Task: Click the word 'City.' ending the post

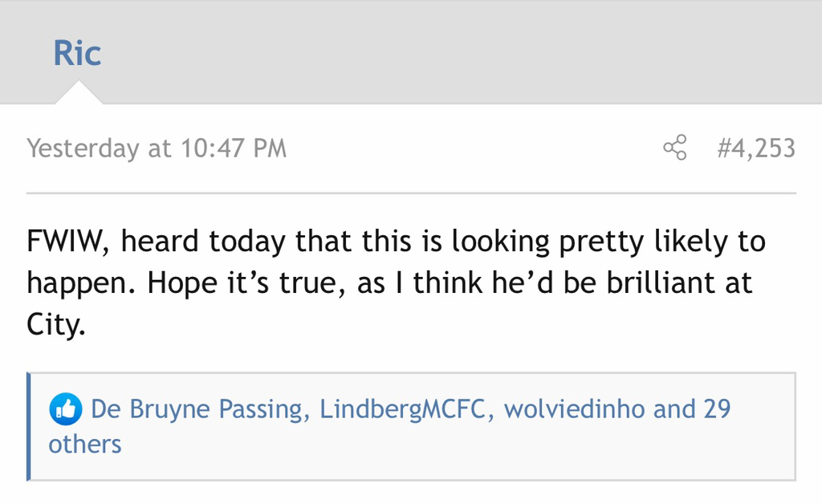Action: click(55, 327)
